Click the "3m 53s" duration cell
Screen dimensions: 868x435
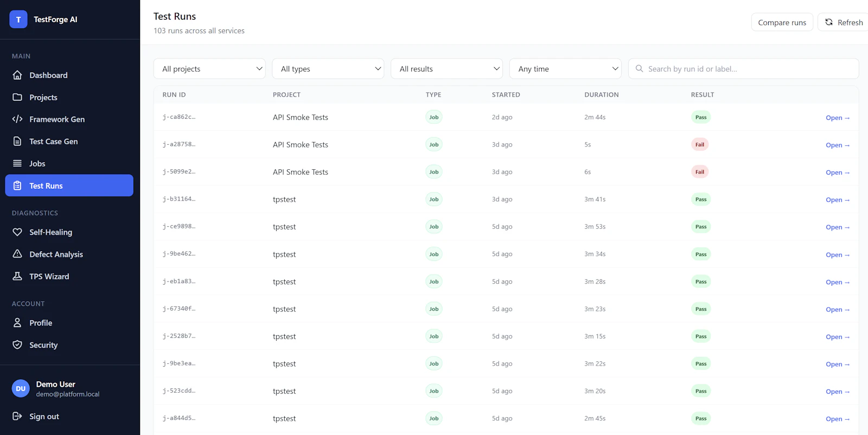(595, 227)
